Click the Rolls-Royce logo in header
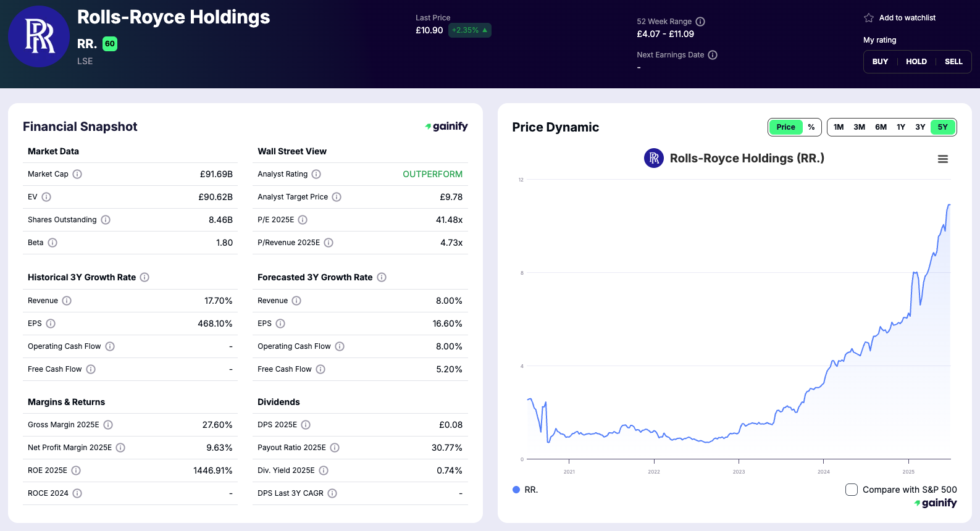980x531 pixels. coord(39,36)
